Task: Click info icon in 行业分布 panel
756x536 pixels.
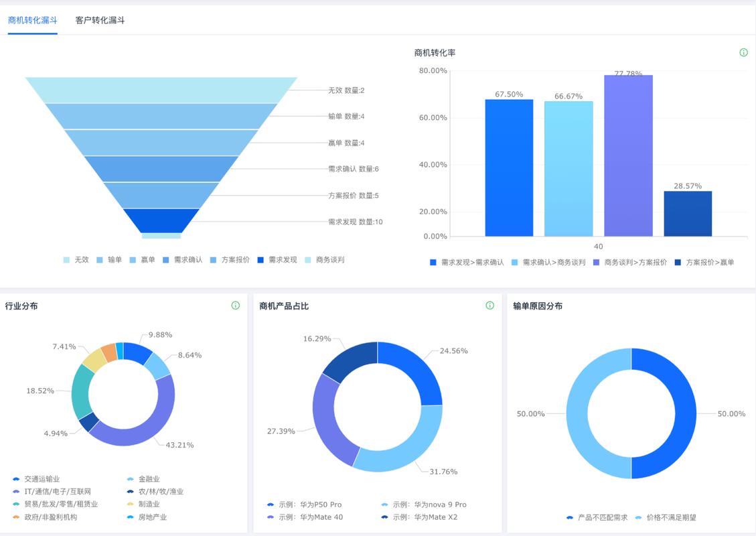Action: pyautogui.click(x=235, y=306)
